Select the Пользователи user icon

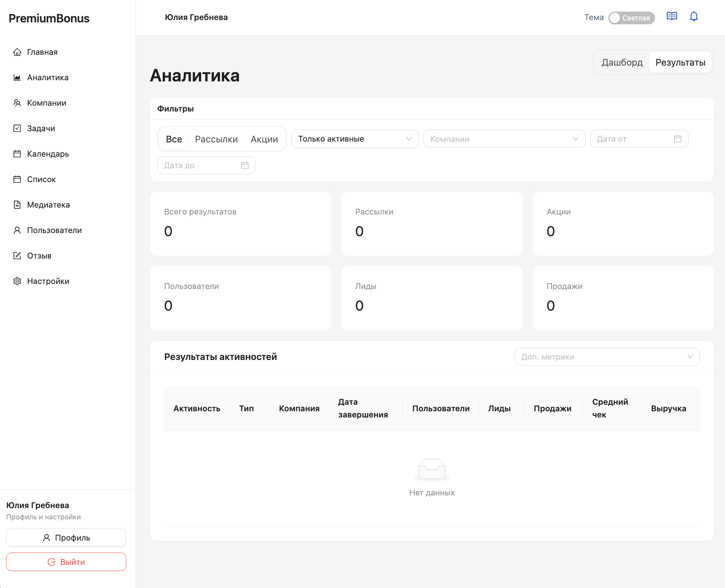[17, 230]
